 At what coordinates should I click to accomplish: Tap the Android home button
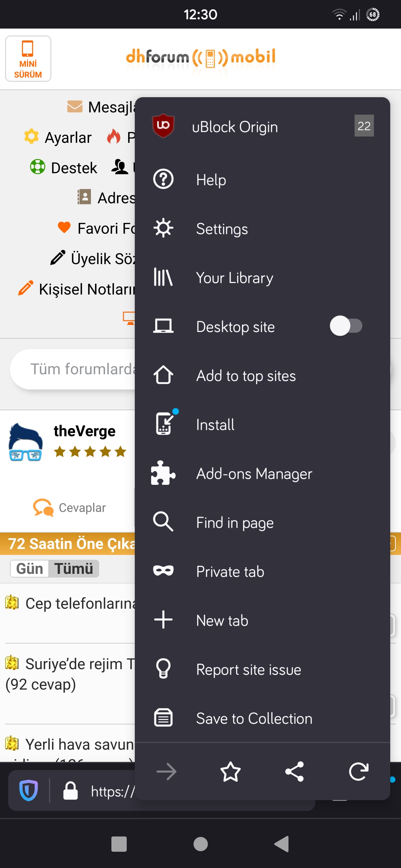pos(200,844)
